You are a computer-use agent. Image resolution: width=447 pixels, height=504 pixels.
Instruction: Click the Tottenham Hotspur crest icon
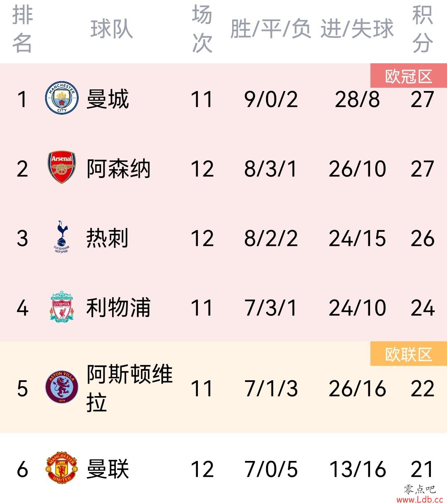pyautogui.click(x=62, y=237)
